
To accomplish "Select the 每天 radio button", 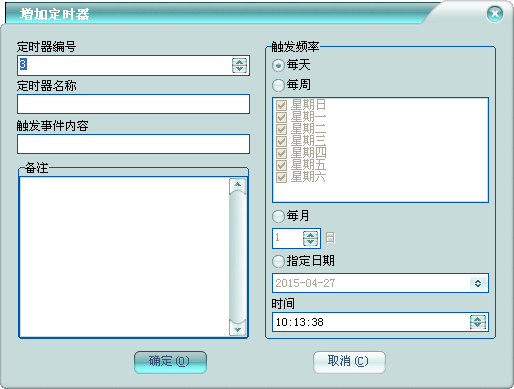I will 278,65.
